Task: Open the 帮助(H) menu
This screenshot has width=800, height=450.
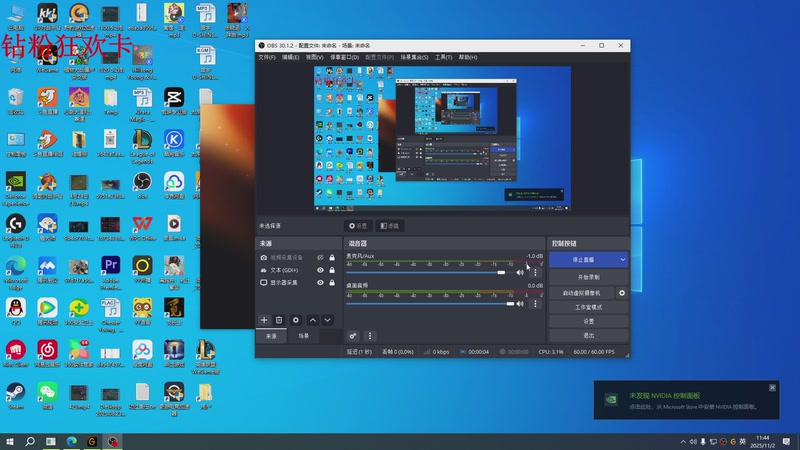Action: coord(468,57)
